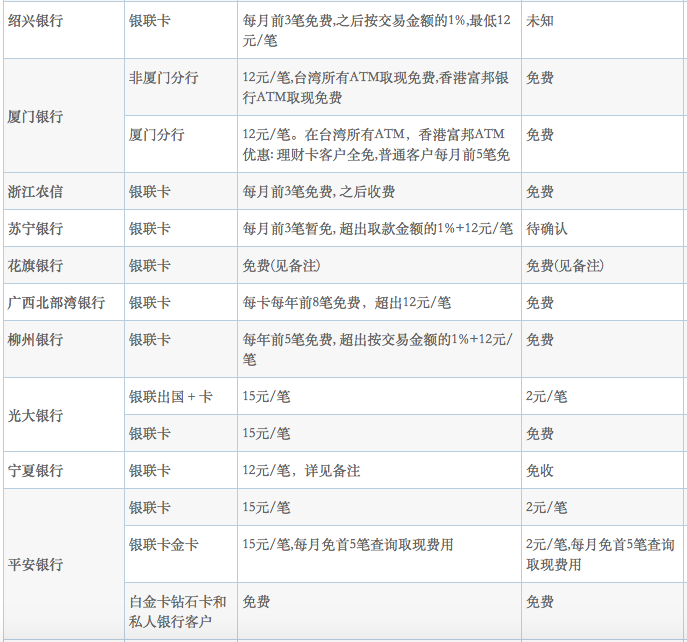Click 免费 query fee beside 白金卡钻石卡和私人银行客户

click(540, 602)
